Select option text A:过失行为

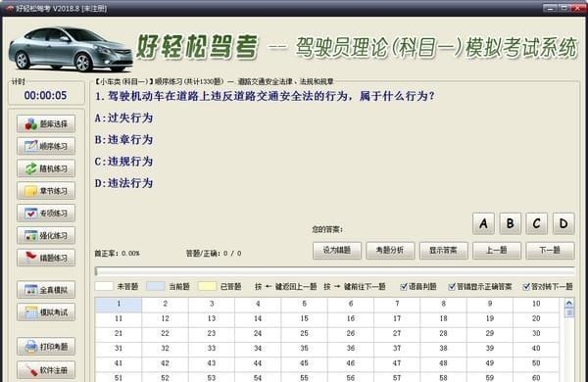[x=123, y=119]
